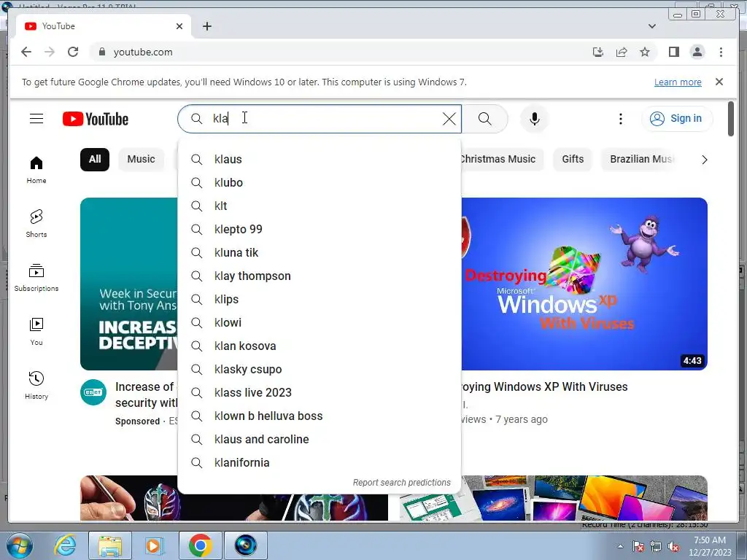Open the Chrome profile avatar
The image size is (747, 560).
pos(697,52)
